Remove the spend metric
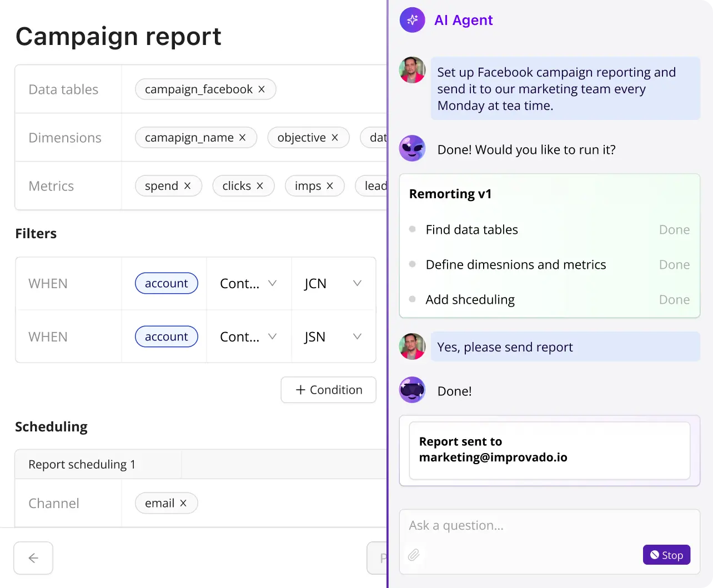The height and width of the screenshot is (588, 713). 187,185
